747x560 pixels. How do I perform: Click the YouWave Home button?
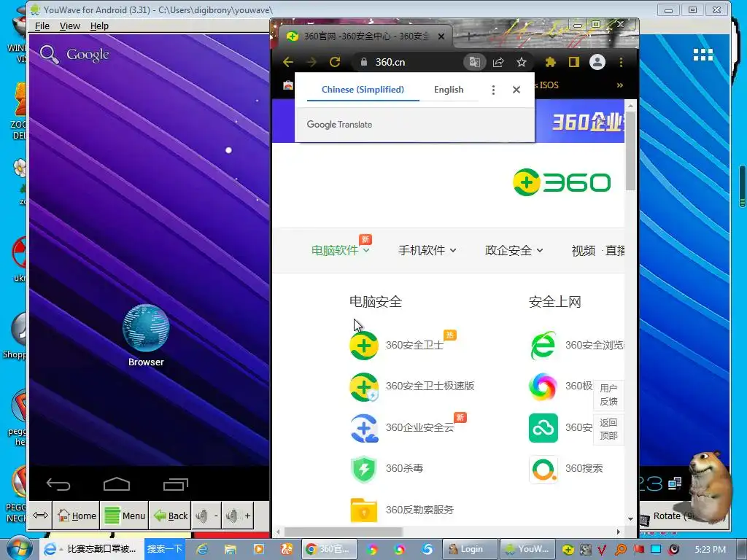(76, 516)
